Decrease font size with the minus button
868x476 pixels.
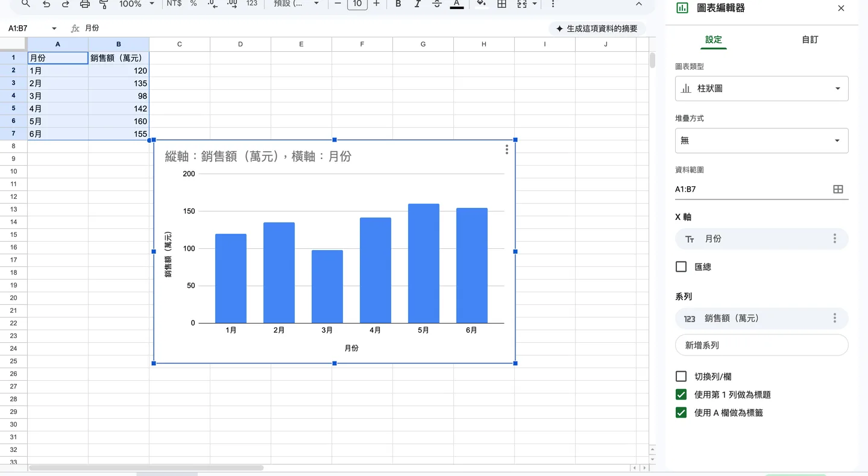338,4
